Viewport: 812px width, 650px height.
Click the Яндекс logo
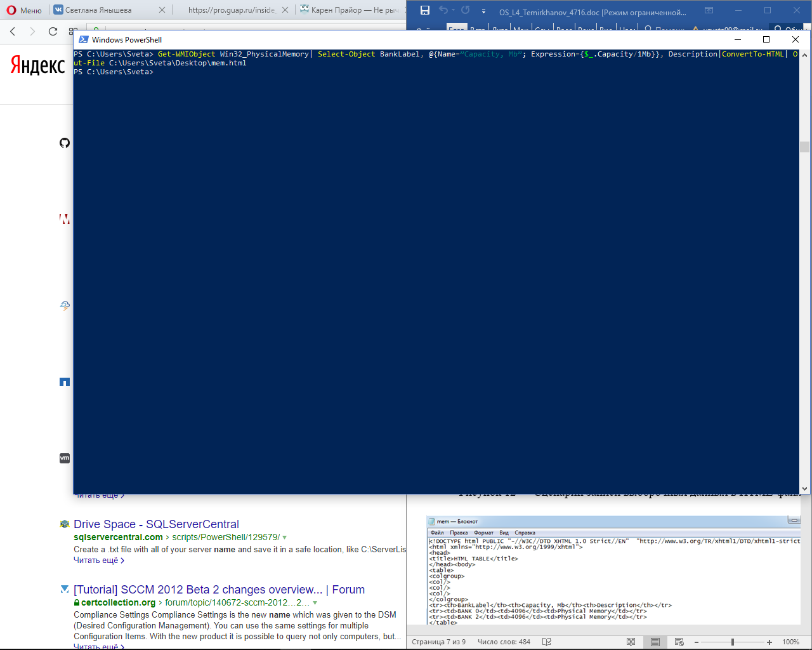point(37,65)
